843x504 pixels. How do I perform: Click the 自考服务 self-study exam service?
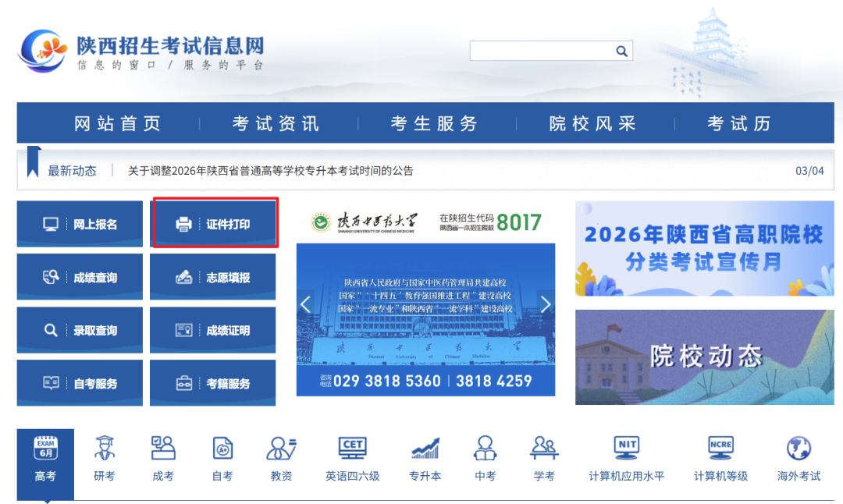click(79, 382)
